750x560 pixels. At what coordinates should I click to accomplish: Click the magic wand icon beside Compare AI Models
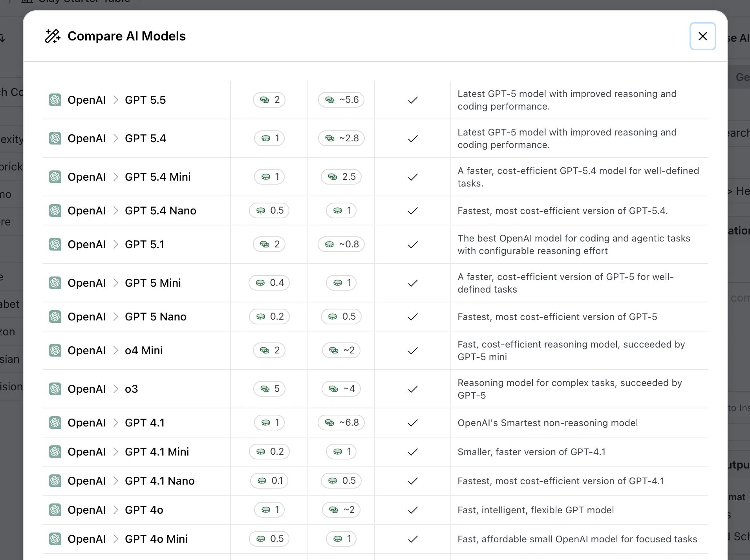tap(52, 36)
